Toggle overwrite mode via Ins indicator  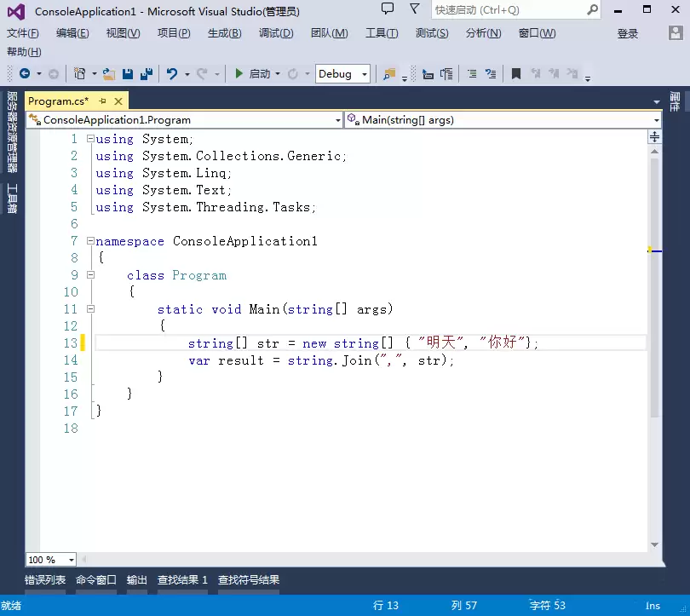(x=653, y=605)
